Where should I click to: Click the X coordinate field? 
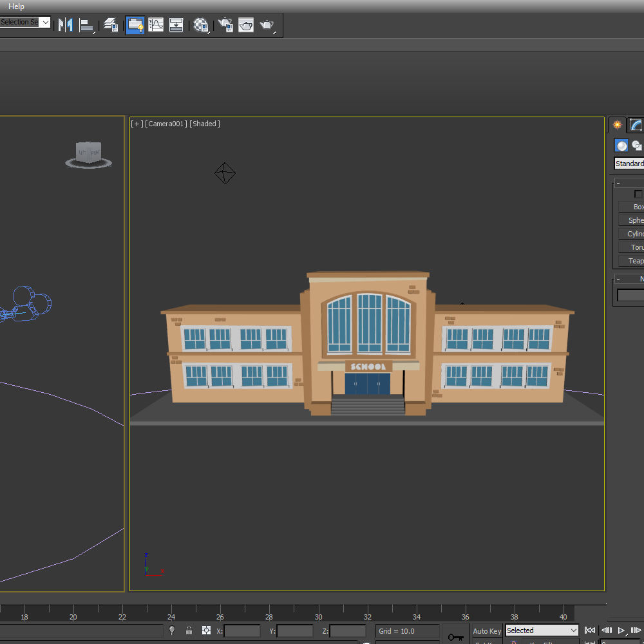tap(242, 631)
